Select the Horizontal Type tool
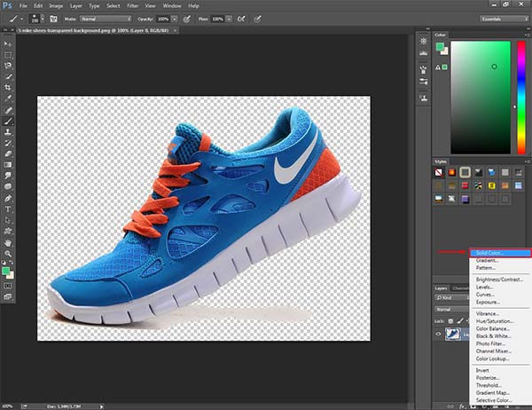 point(7,209)
